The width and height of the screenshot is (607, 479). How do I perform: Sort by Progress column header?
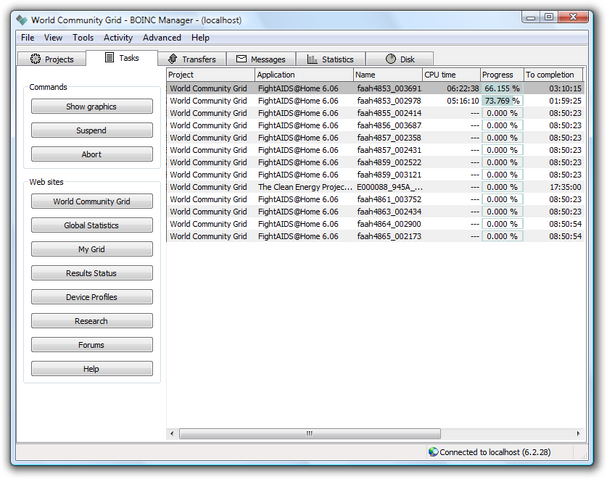[x=502, y=74]
